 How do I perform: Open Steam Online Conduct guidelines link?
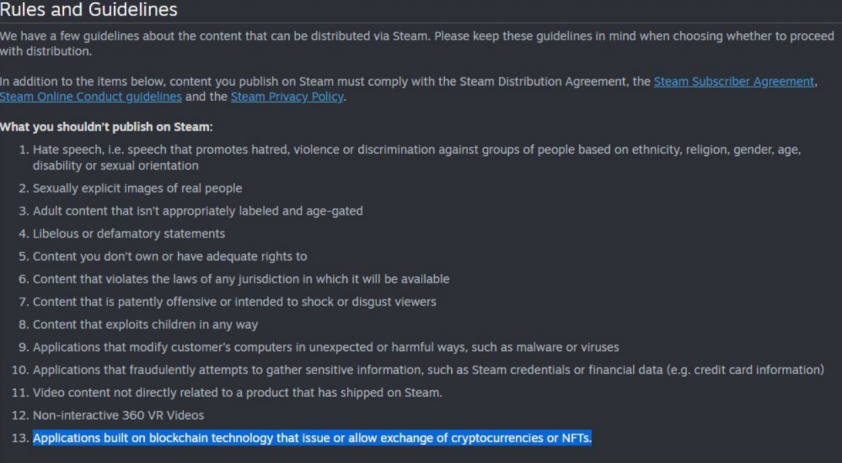91,97
